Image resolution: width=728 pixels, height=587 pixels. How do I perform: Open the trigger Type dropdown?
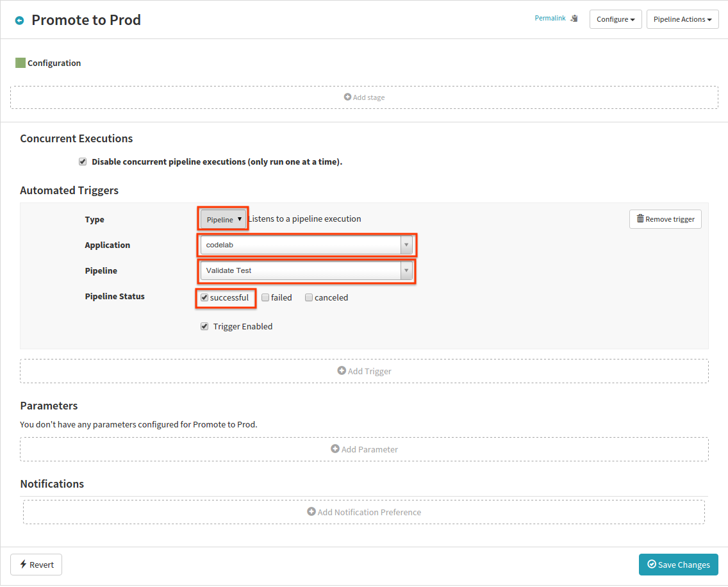pyautogui.click(x=223, y=219)
